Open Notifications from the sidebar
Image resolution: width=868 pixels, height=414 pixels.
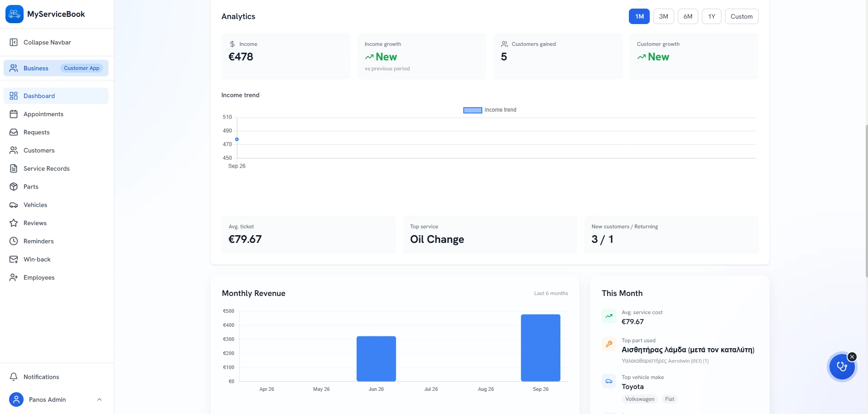(56, 377)
